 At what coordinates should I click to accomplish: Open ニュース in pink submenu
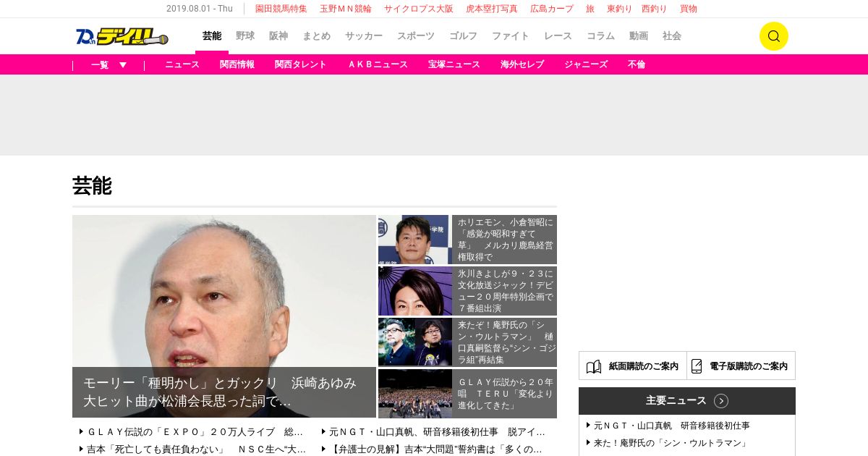click(182, 64)
